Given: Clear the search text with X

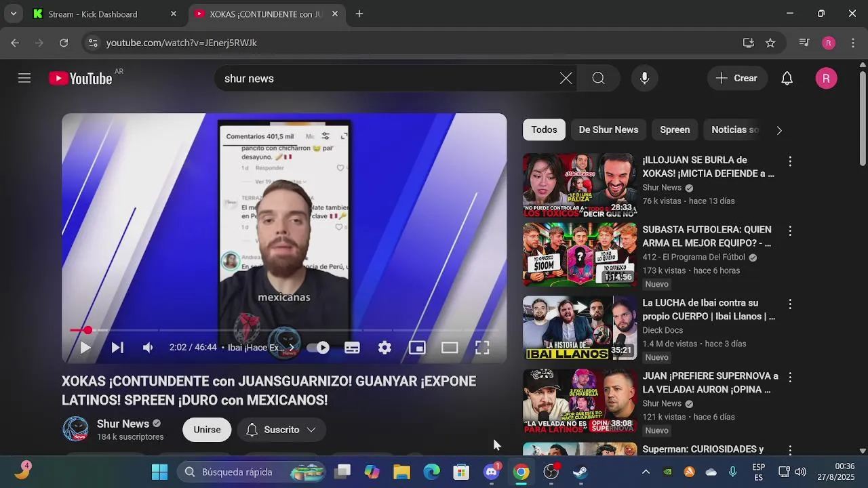Looking at the screenshot, I should click(x=566, y=79).
